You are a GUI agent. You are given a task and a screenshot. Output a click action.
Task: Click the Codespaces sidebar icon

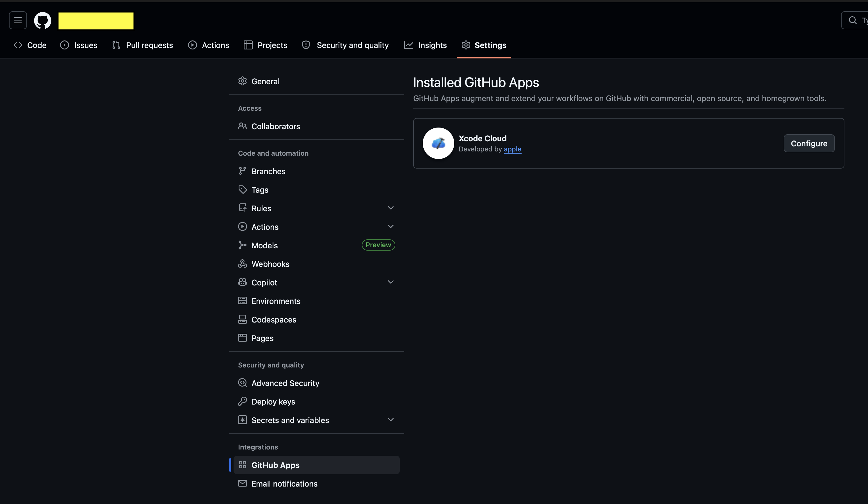point(243,319)
